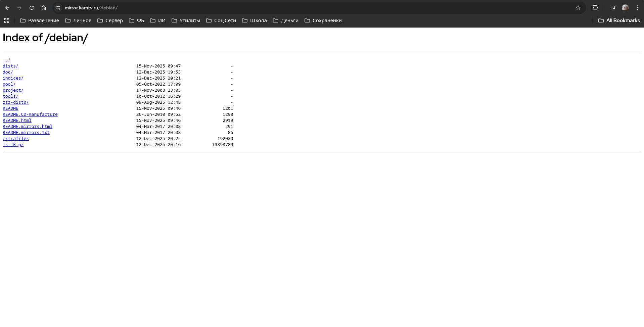Go back to the previous page
The width and height of the screenshot is (644, 327).
pyautogui.click(x=7, y=8)
